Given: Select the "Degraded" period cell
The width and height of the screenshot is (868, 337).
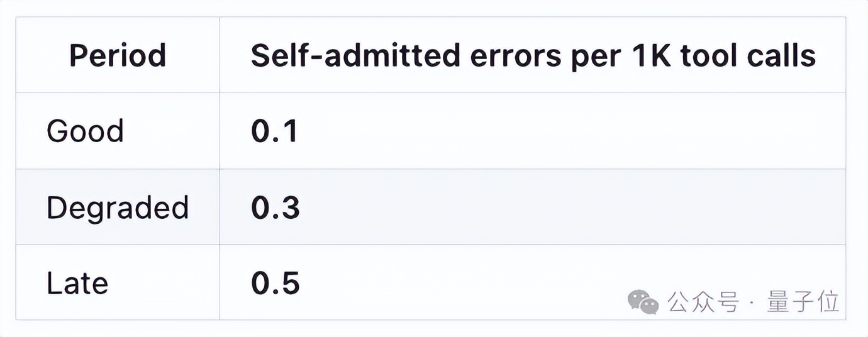Looking at the screenshot, I should [118, 207].
